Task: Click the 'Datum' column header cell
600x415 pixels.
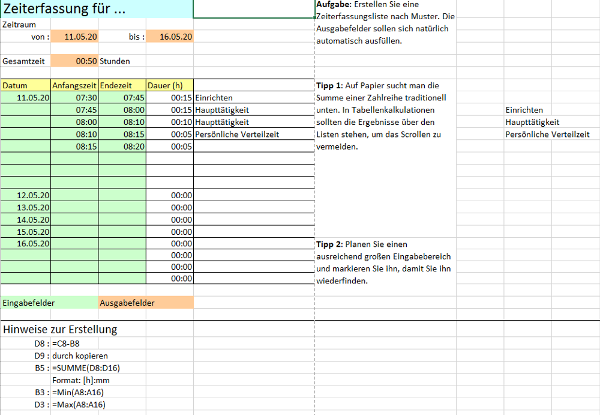Action: pyautogui.click(x=24, y=86)
